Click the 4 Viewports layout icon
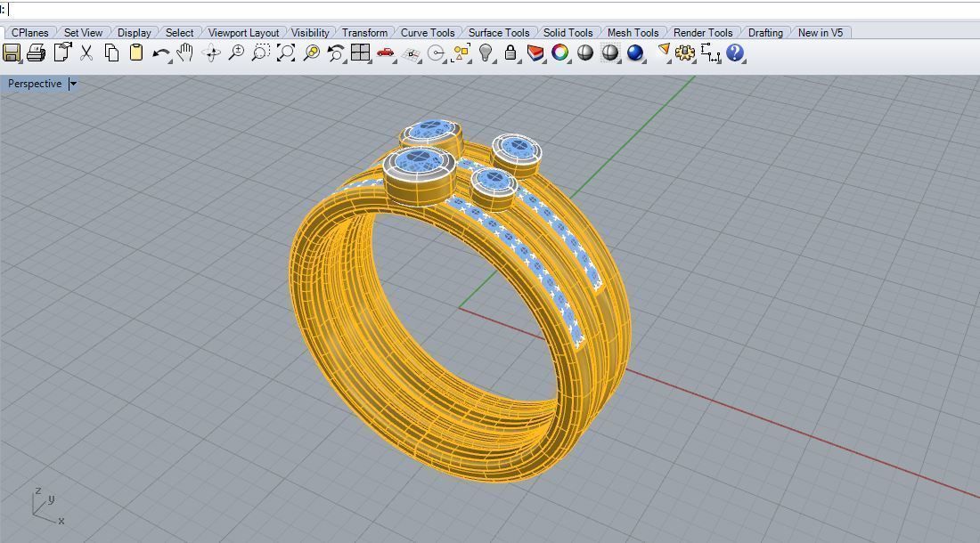Screen dimensions: 980x543 coord(361,53)
